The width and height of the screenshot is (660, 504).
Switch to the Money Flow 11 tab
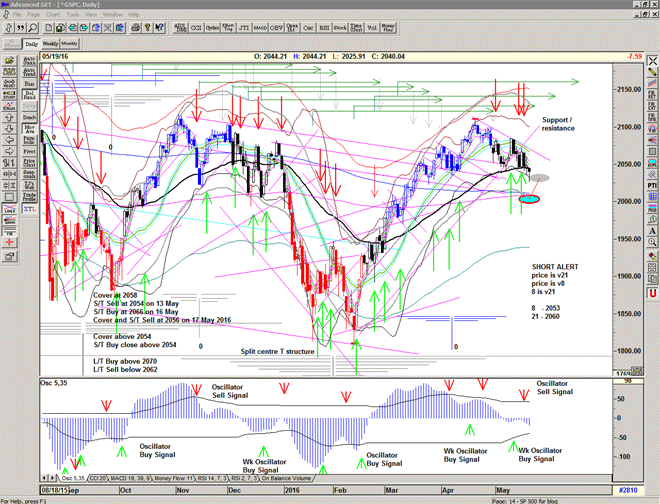click(174, 478)
